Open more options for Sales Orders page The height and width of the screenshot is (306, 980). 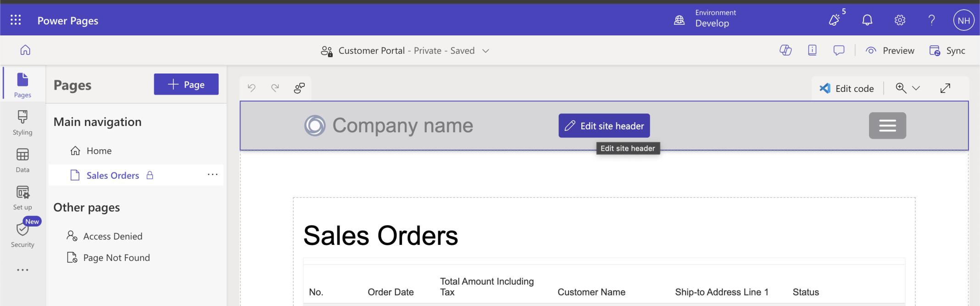tap(212, 175)
